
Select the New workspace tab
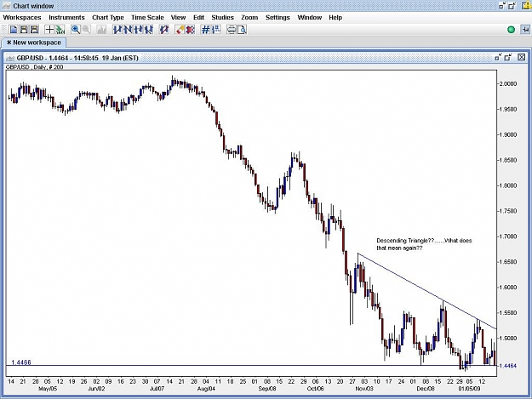point(33,43)
